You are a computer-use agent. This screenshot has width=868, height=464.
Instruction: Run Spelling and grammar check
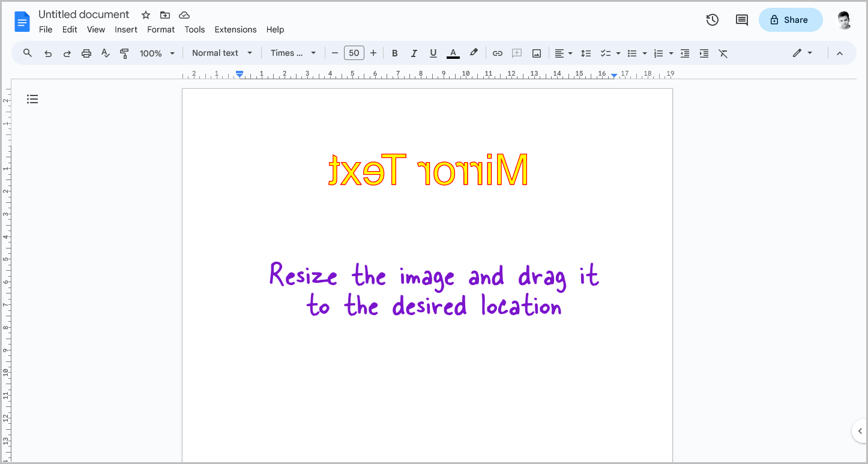click(106, 53)
